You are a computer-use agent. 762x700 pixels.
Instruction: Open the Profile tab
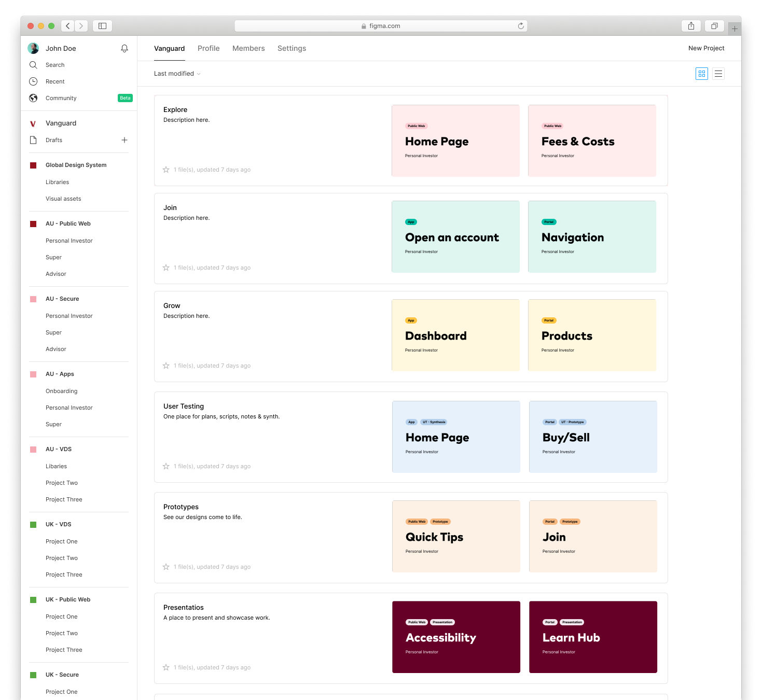[209, 48]
